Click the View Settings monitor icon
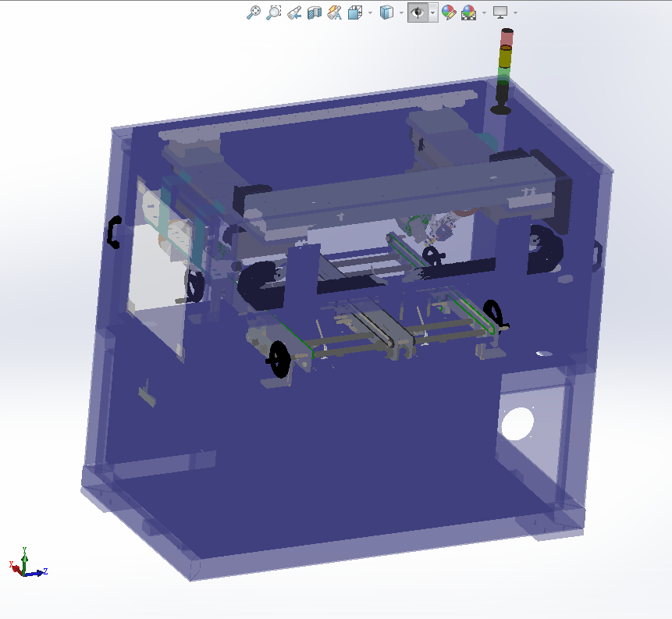This screenshot has height=619, width=672. pos(500,12)
